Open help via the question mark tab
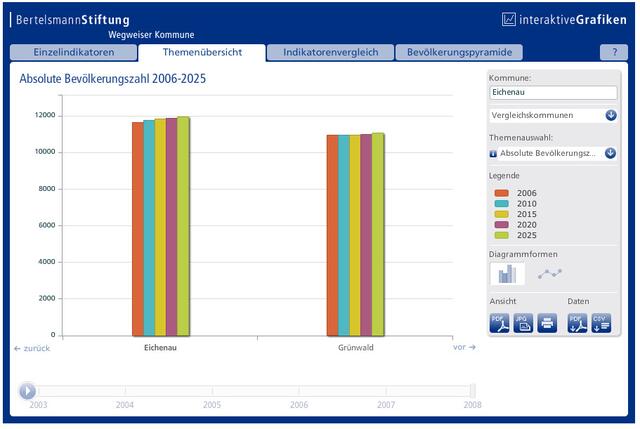The height and width of the screenshot is (429, 640). [614, 52]
